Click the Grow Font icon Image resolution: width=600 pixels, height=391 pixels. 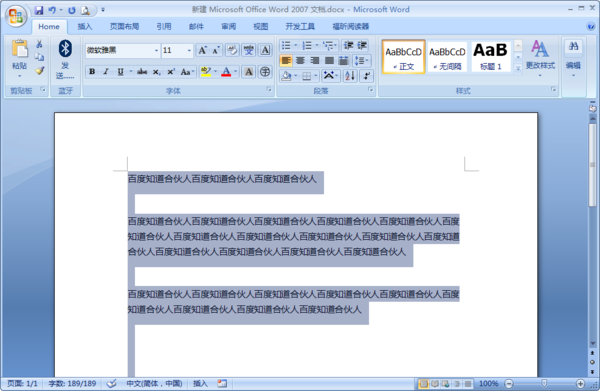click(202, 50)
